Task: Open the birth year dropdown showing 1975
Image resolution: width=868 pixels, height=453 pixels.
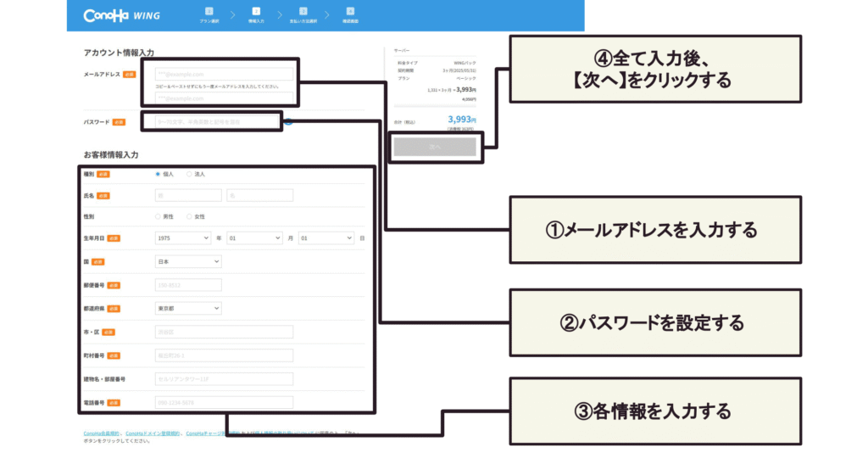Action: (x=183, y=238)
